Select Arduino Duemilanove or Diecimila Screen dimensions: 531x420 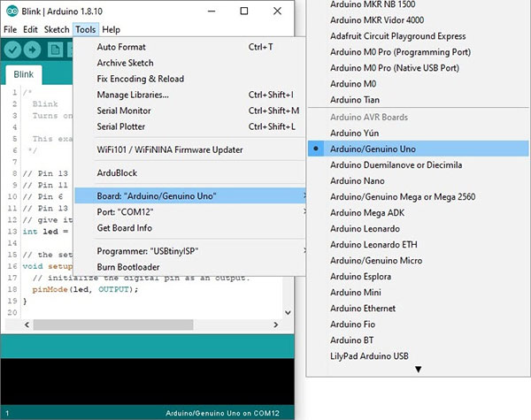pos(419,164)
